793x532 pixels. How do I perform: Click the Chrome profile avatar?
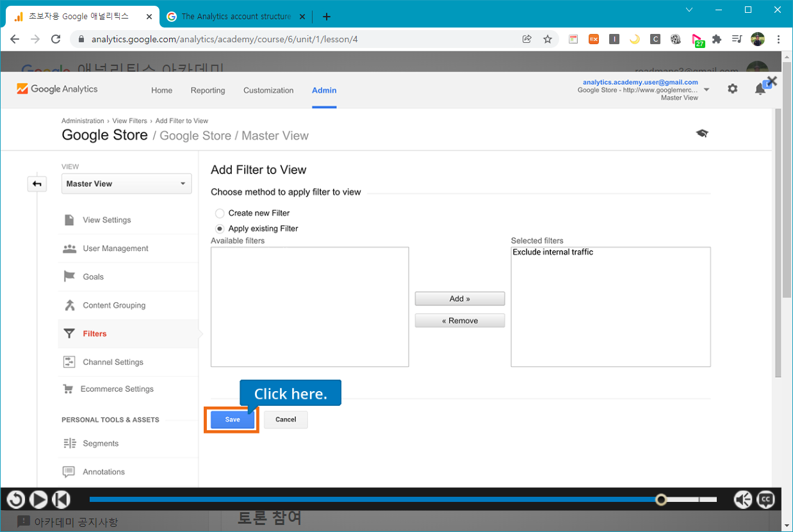[x=758, y=39]
